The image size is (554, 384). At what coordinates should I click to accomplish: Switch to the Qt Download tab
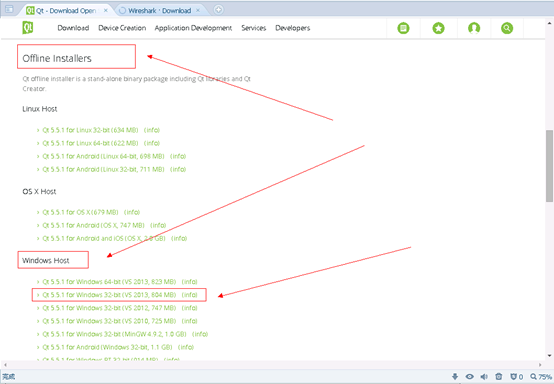[x=66, y=11]
